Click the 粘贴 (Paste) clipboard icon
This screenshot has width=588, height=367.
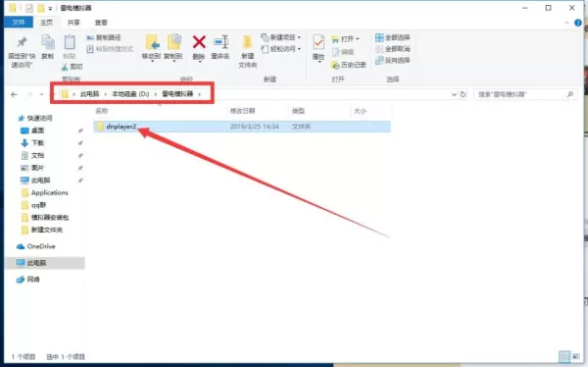70,42
